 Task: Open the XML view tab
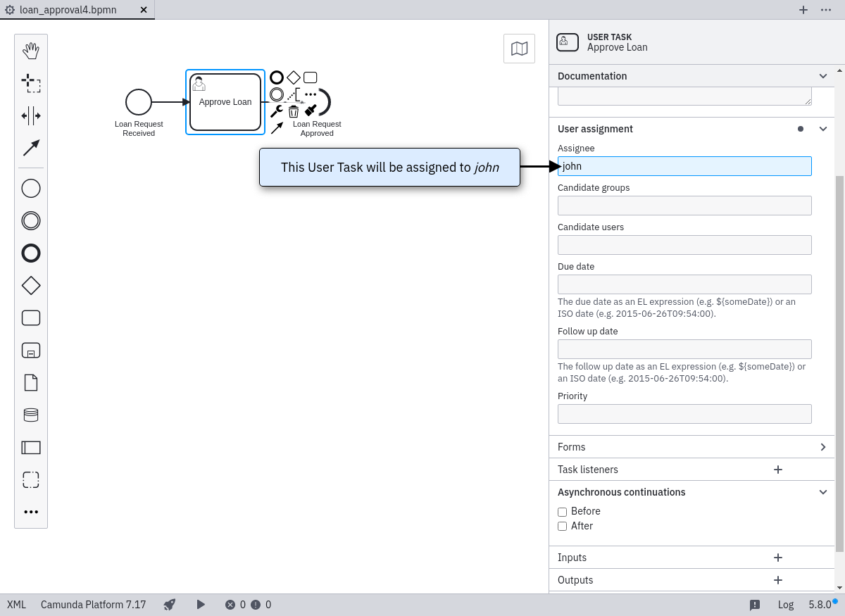[16, 604]
